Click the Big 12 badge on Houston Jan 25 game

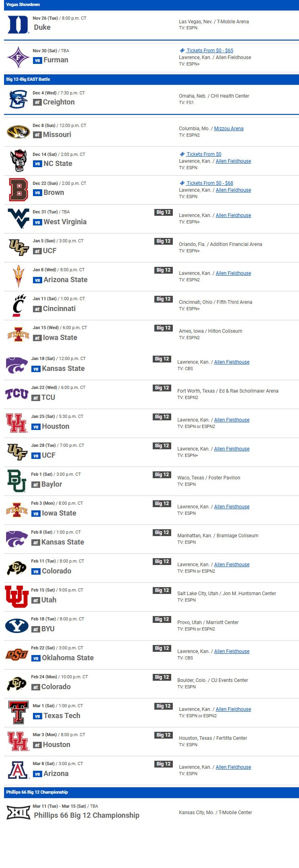pos(162,417)
